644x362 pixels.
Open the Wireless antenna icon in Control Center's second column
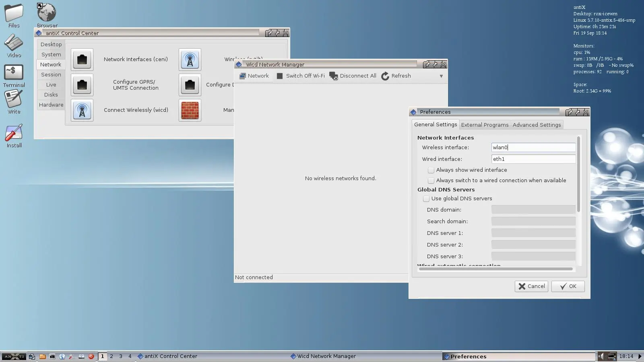pyautogui.click(x=190, y=60)
